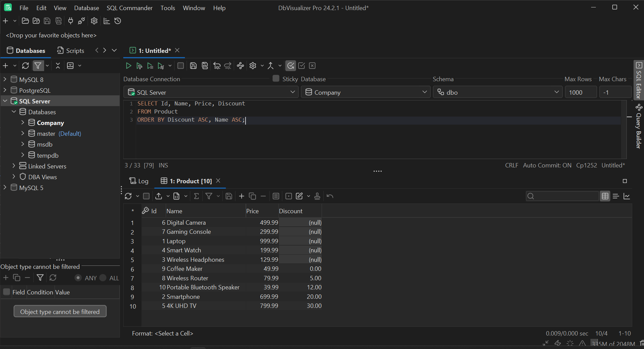Image resolution: width=644 pixels, height=349 pixels.
Task: Execute the SQL statement with the Play icon
Action: (128, 66)
